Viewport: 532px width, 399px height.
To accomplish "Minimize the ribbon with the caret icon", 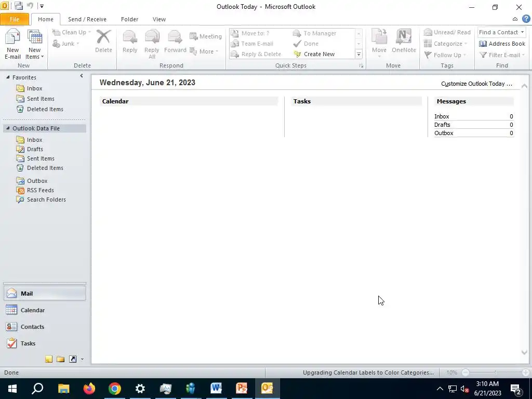I will (515, 19).
